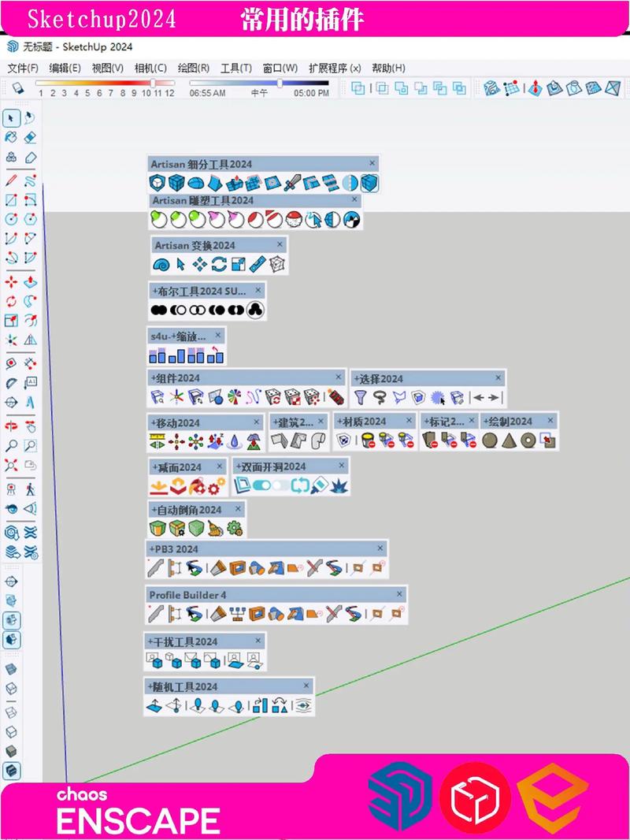Pick the Eraser tool in left toolbar
This screenshot has width=630, height=840.
point(30,138)
